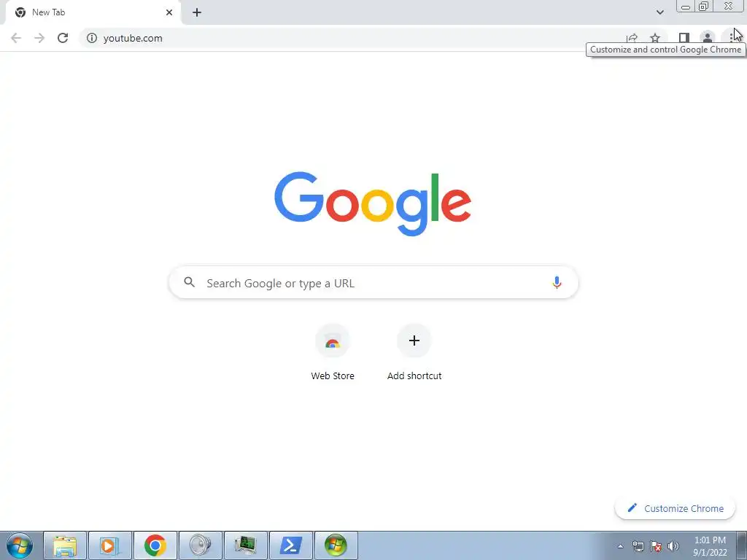This screenshot has width=747, height=560.
Task: Open the Windows Start menu
Action: [x=20, y=545]
